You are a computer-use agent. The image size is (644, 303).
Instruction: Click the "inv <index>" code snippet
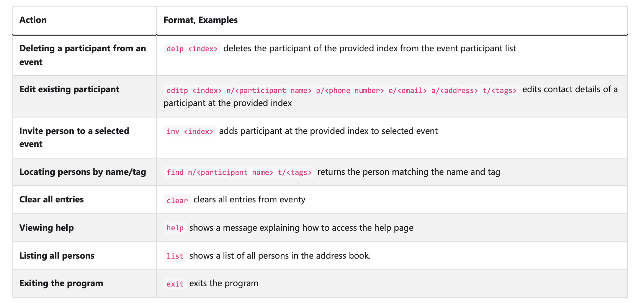coord(190,131)
